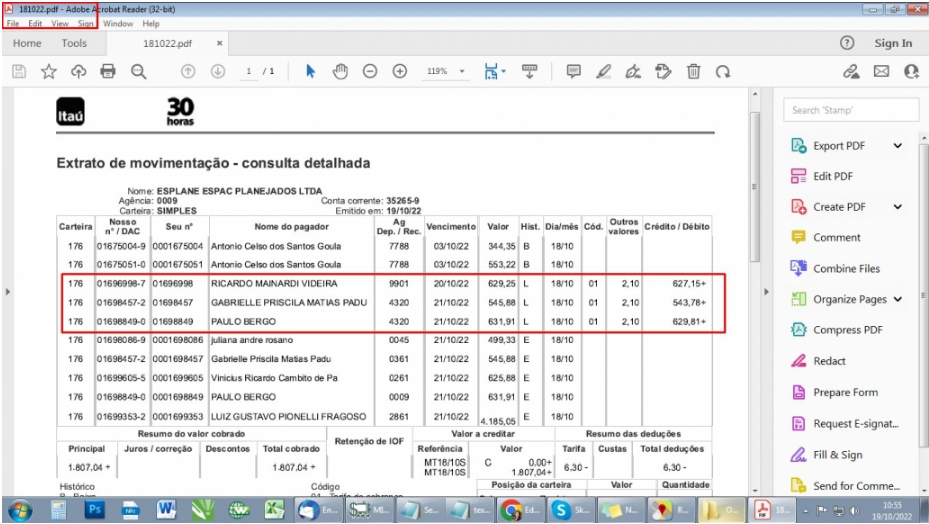
Task: Expand the Export PDF options
Action: (897, 146)
